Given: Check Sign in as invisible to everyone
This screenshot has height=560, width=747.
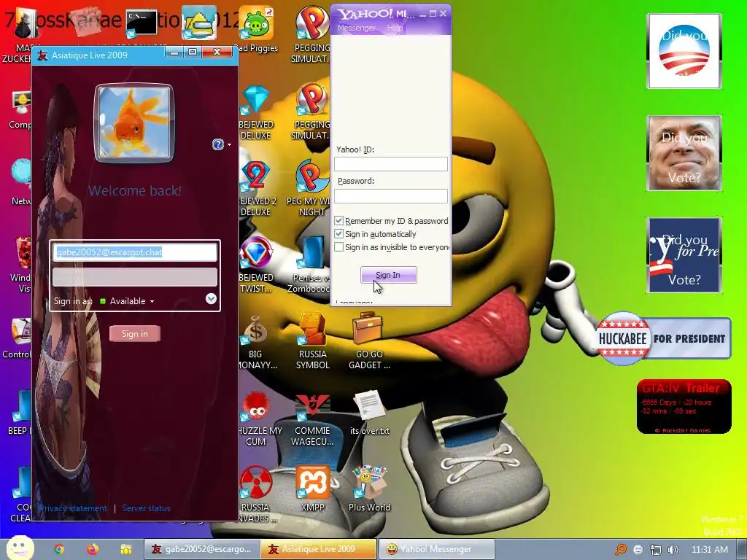Looking at the screenshot, I should [x=338, y=247].
